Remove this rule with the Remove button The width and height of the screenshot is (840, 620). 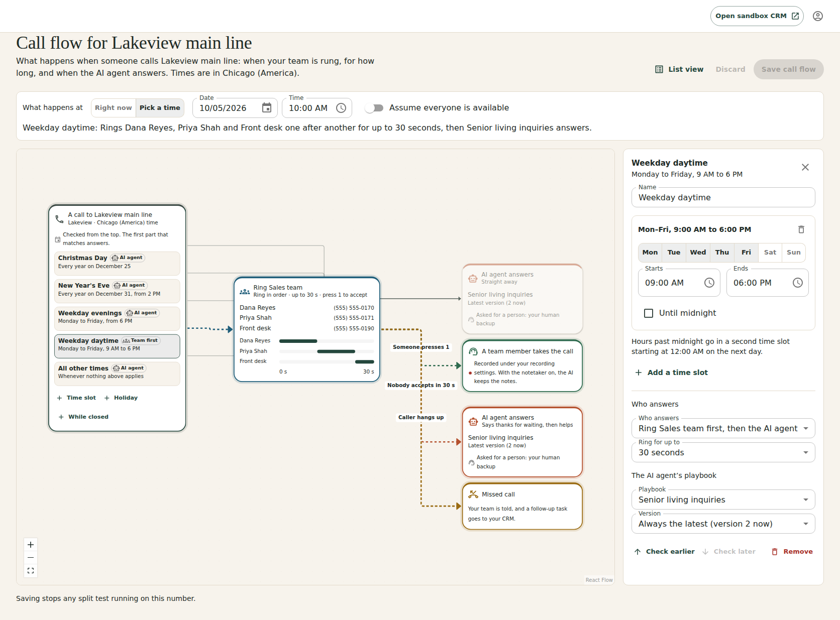[x=792, y=552]
